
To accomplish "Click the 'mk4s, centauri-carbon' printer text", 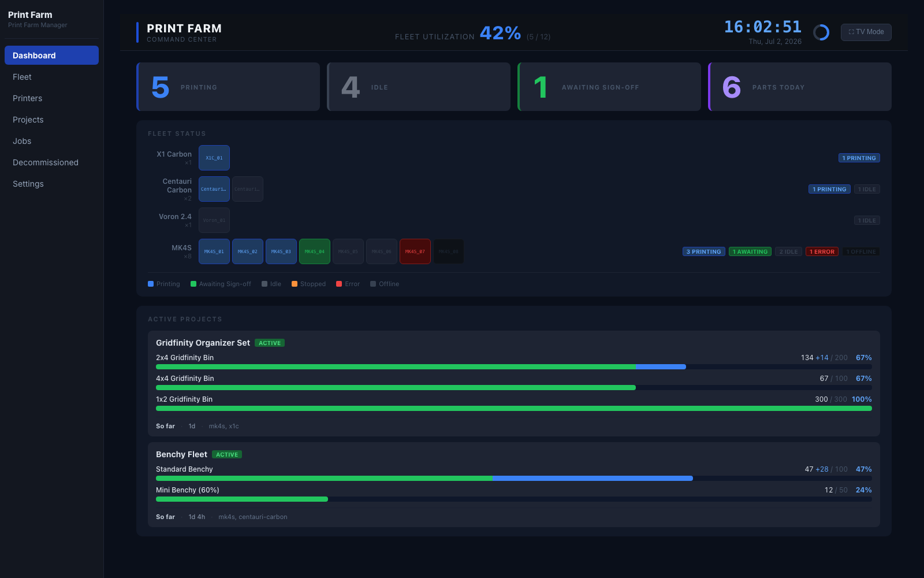I will tap(253, 517).
